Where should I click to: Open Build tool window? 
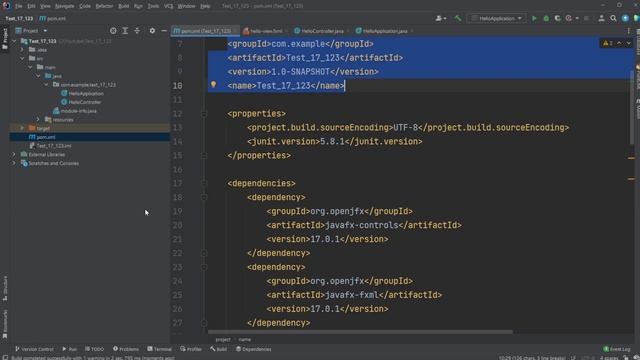(x=218, y=349)
